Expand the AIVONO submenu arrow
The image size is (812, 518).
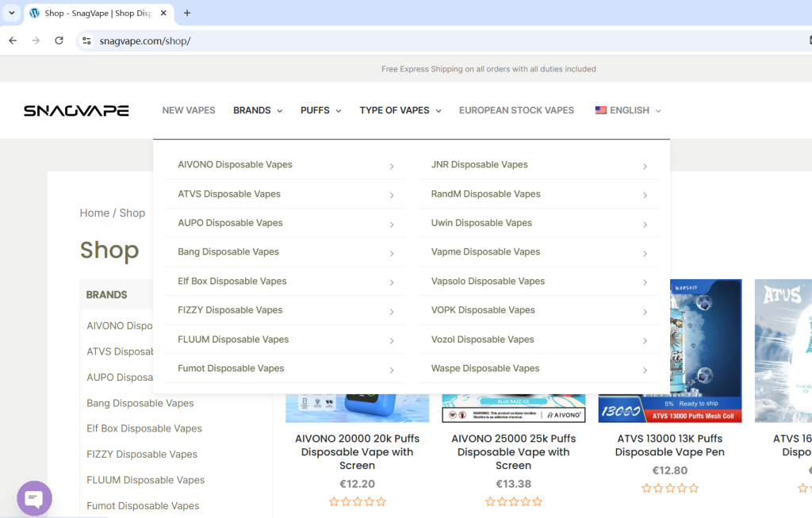tap(392, 167)
